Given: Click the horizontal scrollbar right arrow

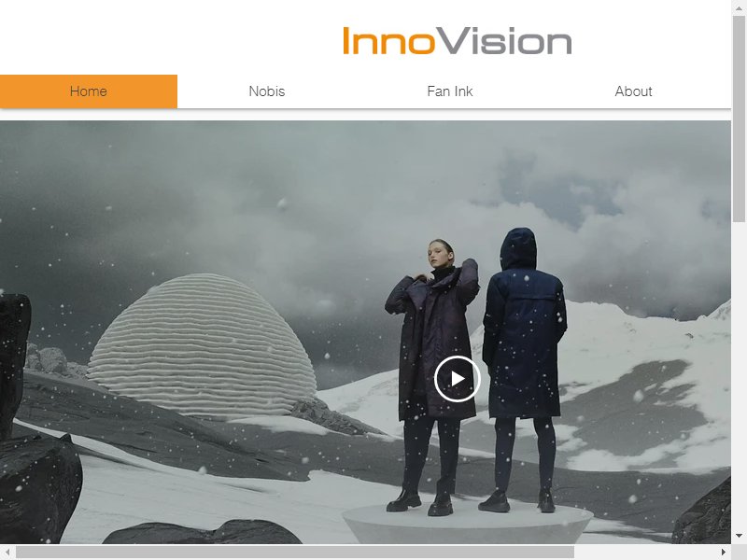Looking at the screenshot, I should point(723,552).
